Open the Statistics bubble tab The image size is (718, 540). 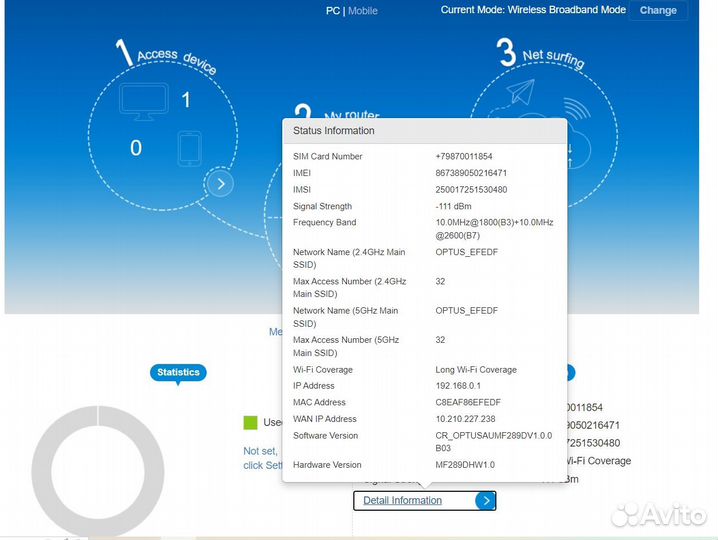click(x=178, y=373)
